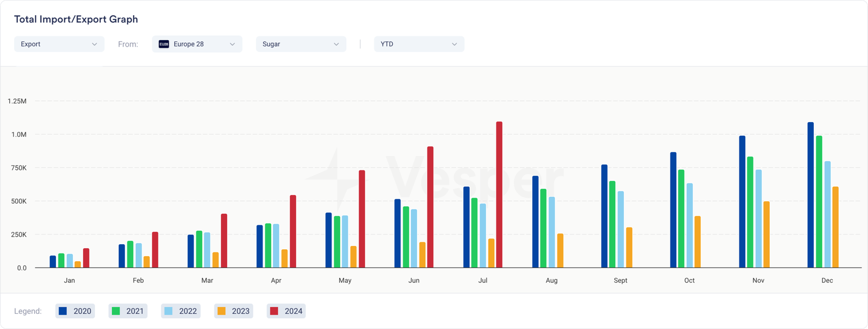
Task: Click the red 2024 bar for Jun
Action: [x=430, y=207]
